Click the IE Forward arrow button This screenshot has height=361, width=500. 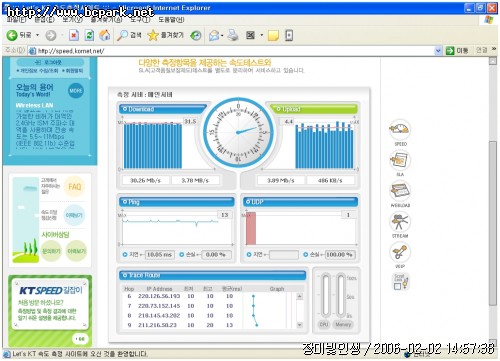51,35
